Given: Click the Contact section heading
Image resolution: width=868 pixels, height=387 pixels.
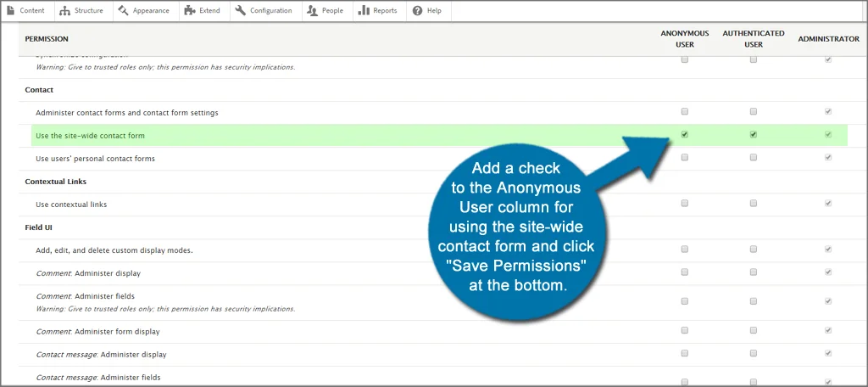Looking at the screenshot, I should pos(39,90).
